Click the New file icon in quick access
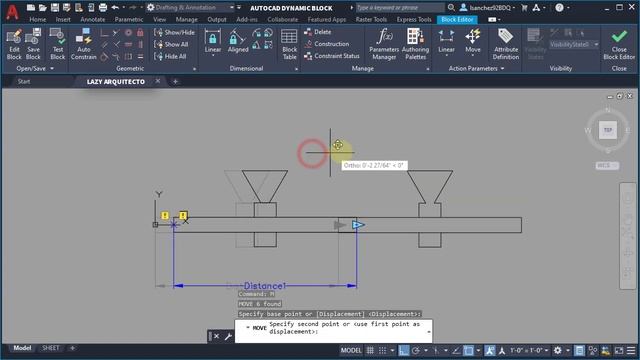The image size is (640, 360). pyautogui.click(x=31, y=7)
